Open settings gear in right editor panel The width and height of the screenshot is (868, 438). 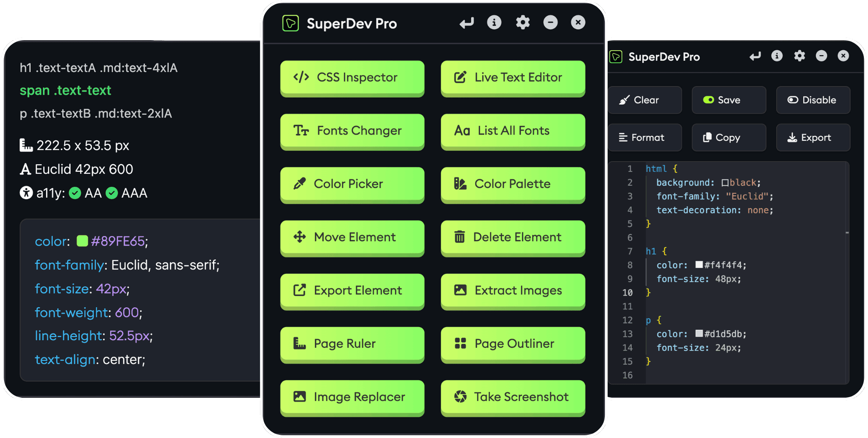pos(799,56)
